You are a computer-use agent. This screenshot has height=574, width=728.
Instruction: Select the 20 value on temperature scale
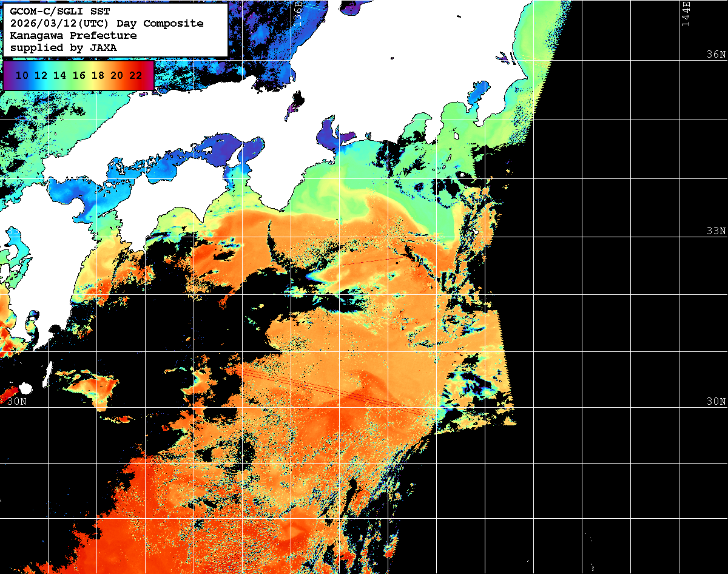[x=116, y=75]
